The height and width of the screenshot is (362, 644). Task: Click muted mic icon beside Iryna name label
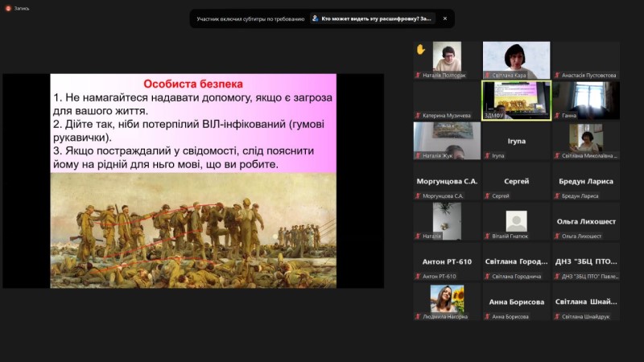coord(488,155)
